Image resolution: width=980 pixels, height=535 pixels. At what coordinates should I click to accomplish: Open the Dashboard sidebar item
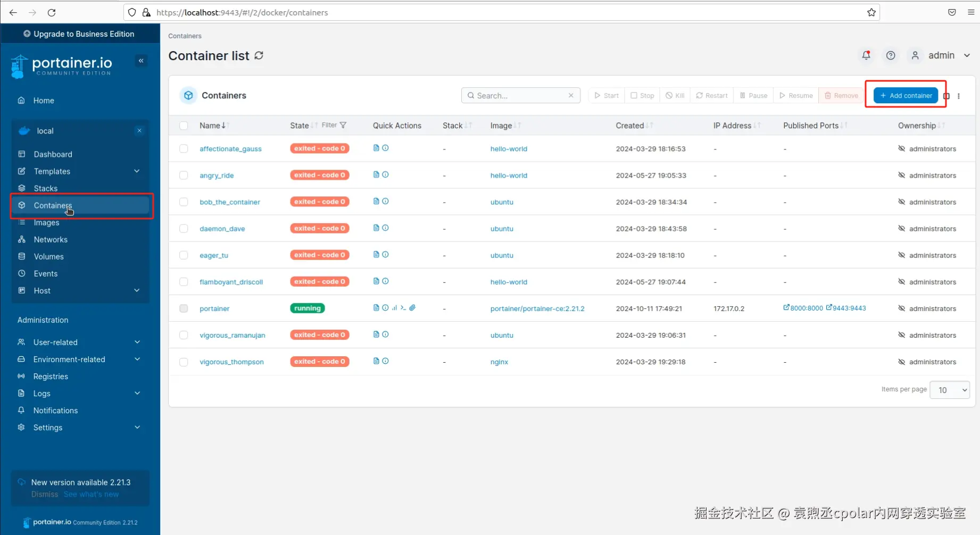click(x=53, y=154)
